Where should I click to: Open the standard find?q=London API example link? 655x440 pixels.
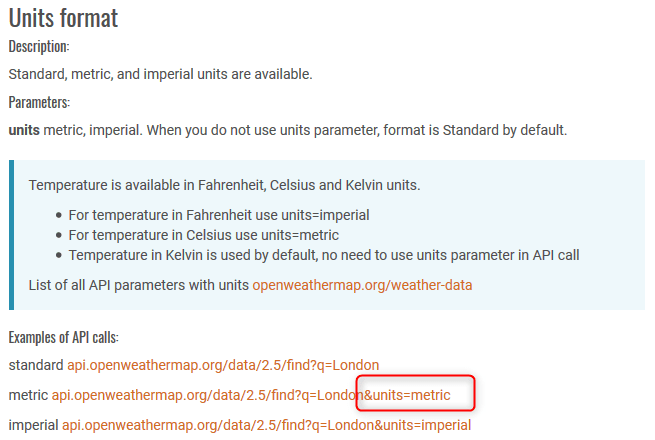(x=223, y=365)
